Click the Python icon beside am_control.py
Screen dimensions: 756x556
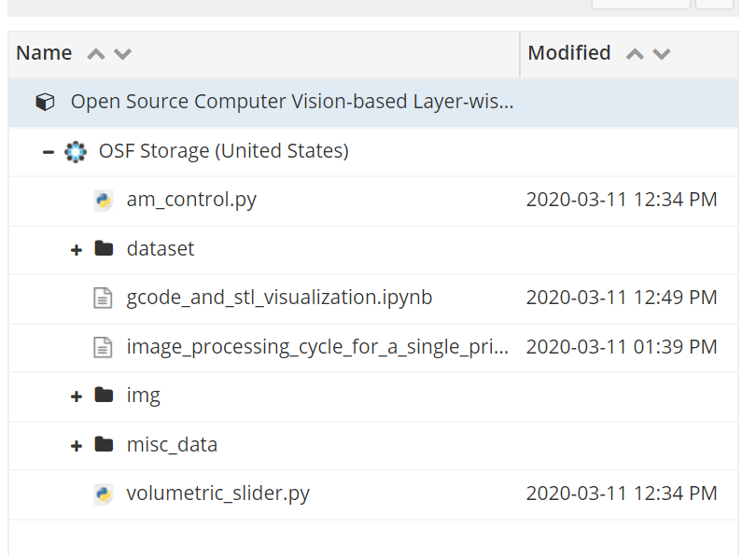tap(103, 200)
